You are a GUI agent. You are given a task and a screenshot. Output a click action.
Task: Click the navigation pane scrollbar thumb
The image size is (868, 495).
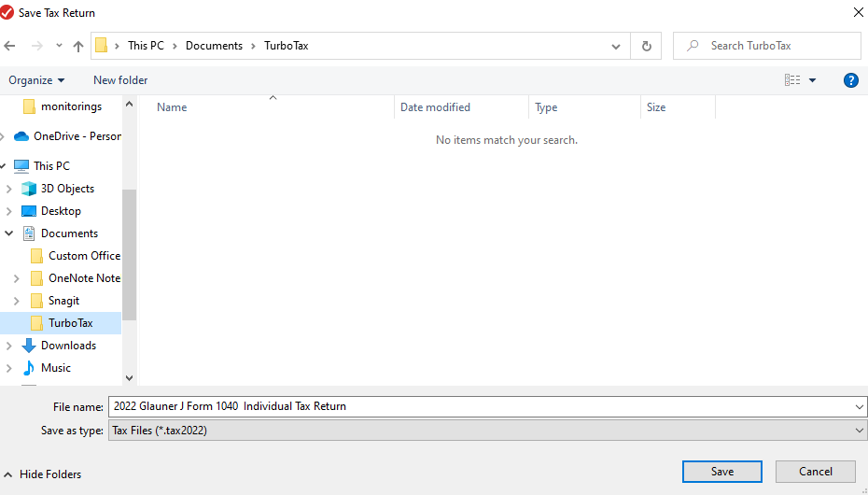[x=129, y=255]
